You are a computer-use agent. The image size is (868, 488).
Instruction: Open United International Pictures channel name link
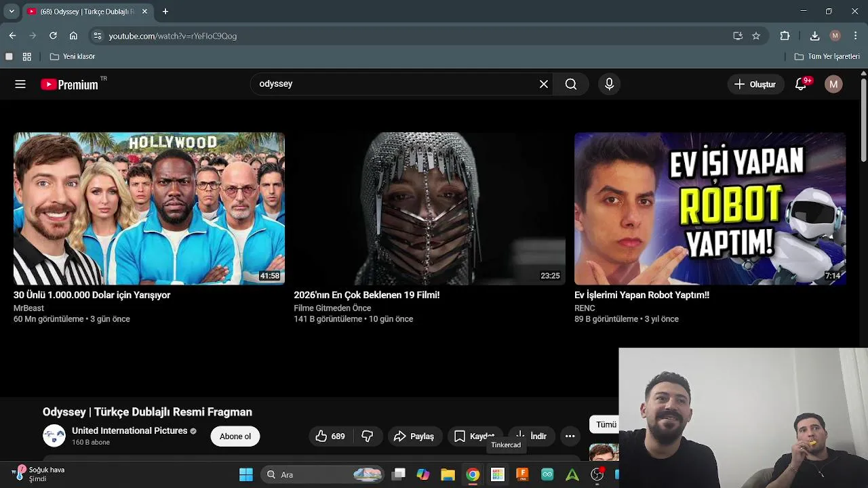click(130, 430)
